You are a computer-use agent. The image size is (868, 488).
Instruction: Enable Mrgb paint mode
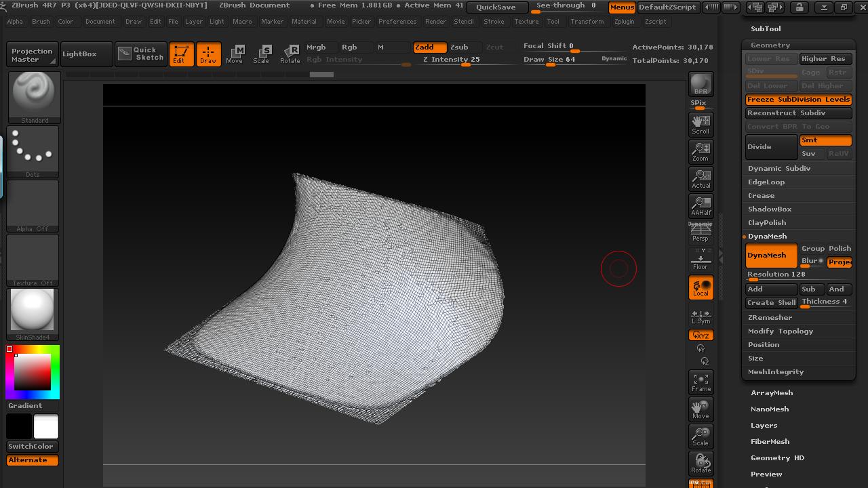click(x=321, y=47)
